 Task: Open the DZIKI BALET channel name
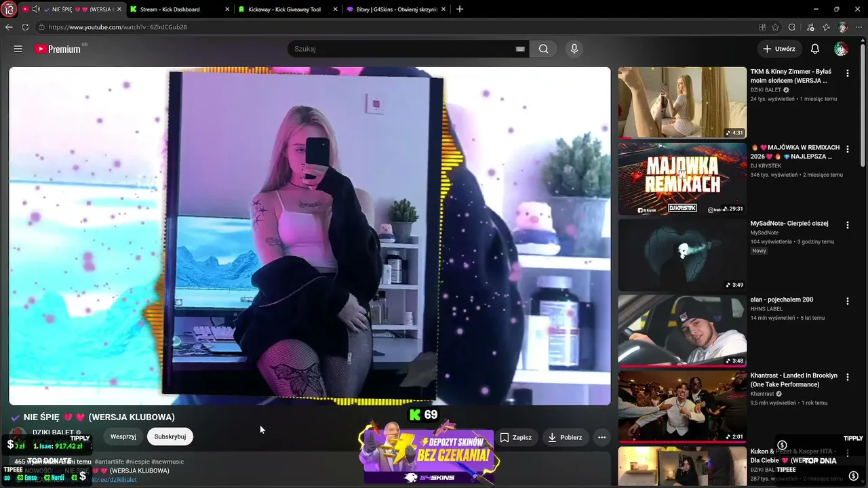53,432
